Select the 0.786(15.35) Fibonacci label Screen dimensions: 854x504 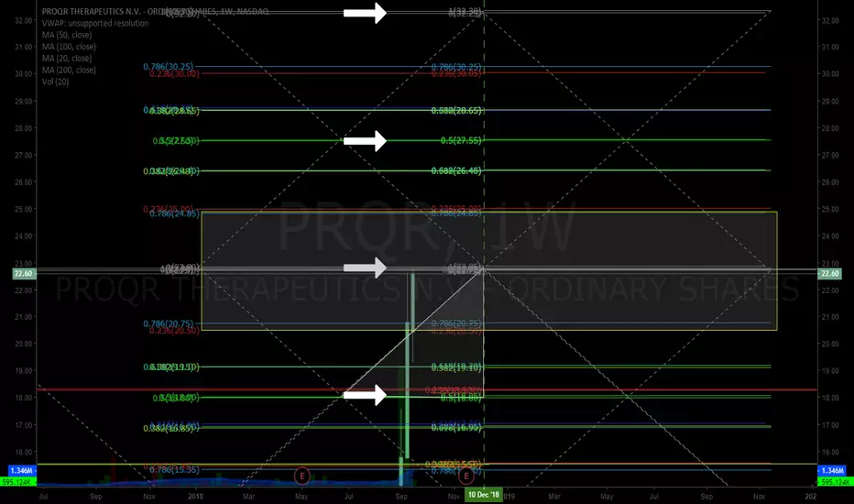coord(174,470)
